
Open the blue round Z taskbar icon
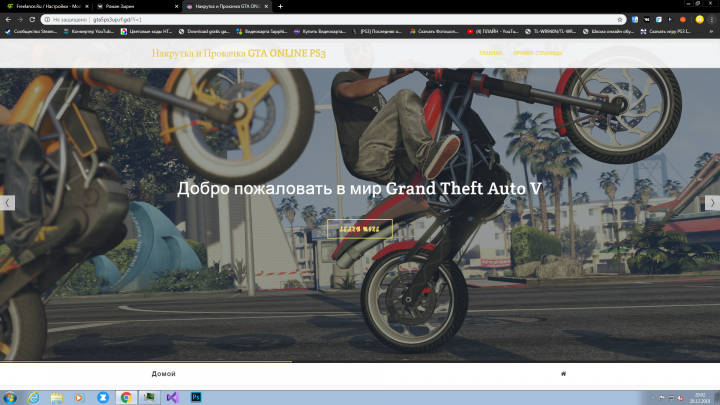click(103, 397)
